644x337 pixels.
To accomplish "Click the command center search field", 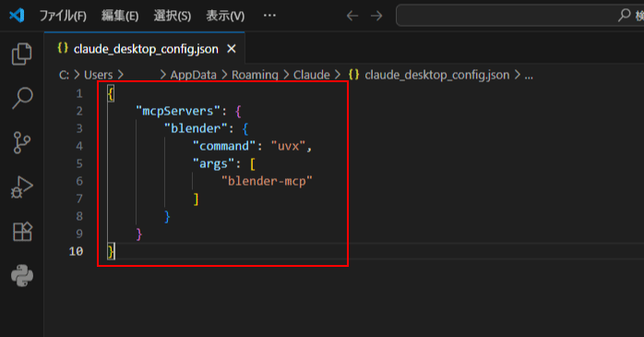I will click(520, 16).
